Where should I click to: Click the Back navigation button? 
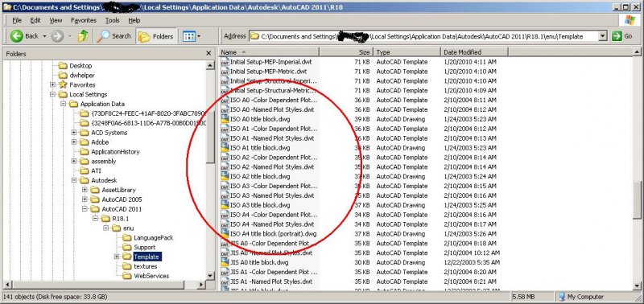25,36
